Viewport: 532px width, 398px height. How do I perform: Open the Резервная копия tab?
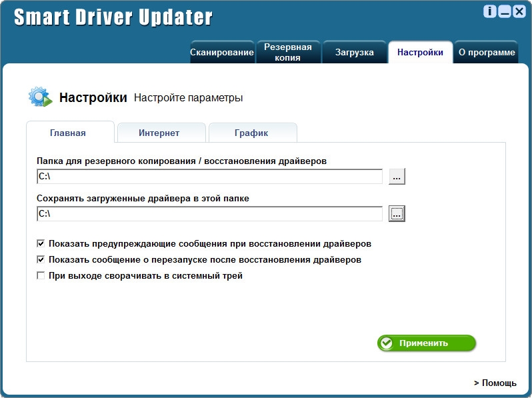coord(288,52)
